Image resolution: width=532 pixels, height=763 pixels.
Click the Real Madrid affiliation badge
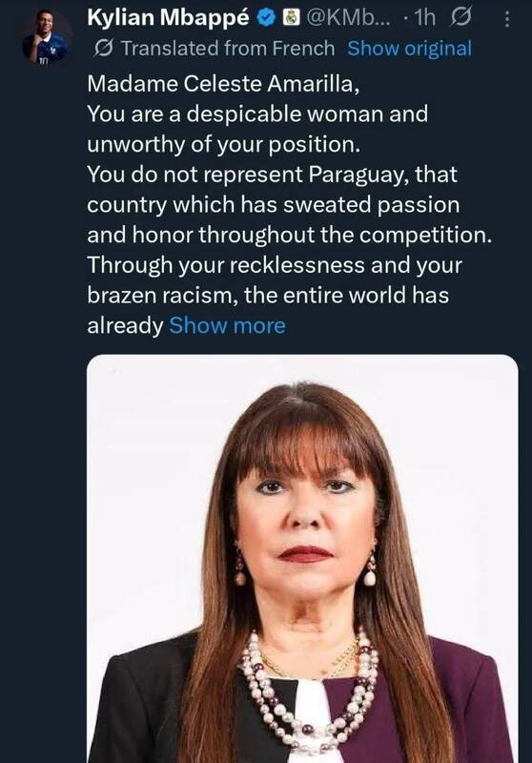coord(291,18)
